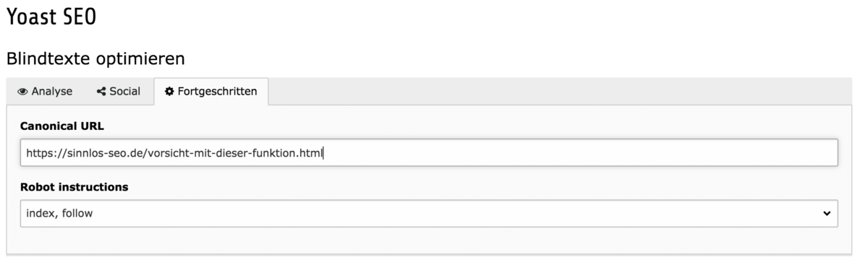Click the Canonical URL label
This screenshot has width=868, height=278.
(62, 126)
